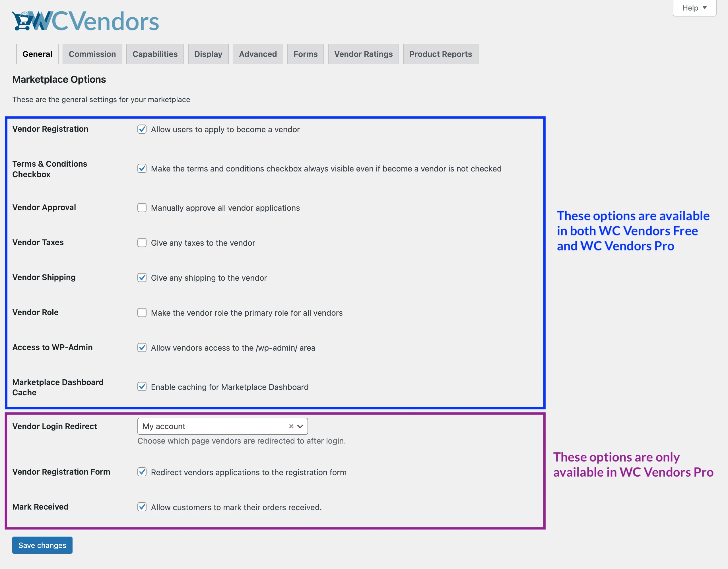
Task: Open the Help dropdown
Action: tap(694, 8)
